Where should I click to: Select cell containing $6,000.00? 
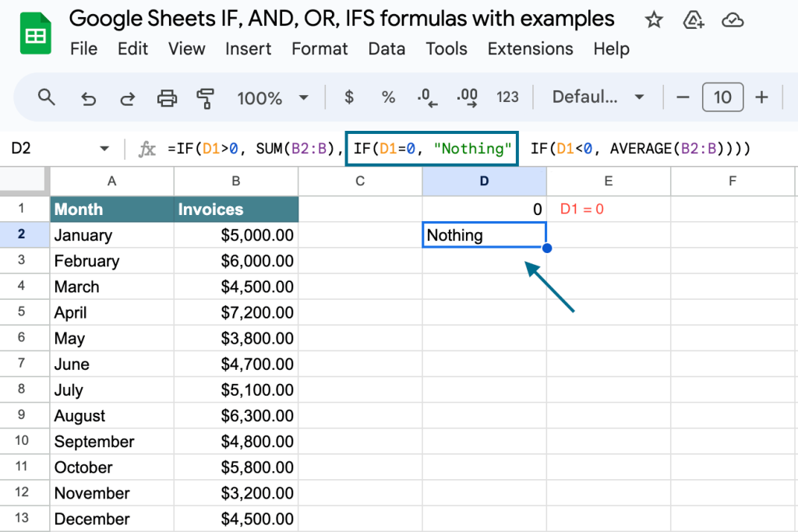click(236, 261)
